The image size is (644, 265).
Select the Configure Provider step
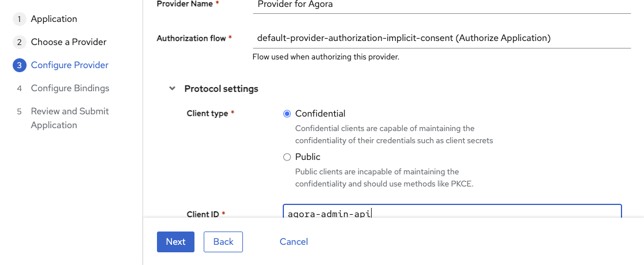coord(69,65)
